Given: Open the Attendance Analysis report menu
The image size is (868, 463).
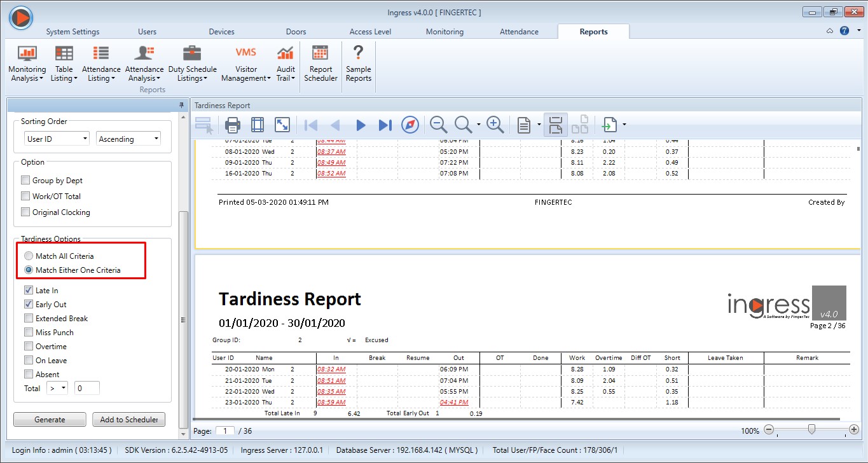Looking at the screenshot, I should pyautogui.click(x=144, y=64).
